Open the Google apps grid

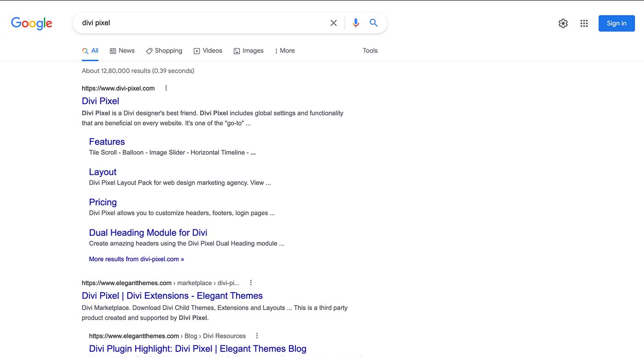point(584,24)
